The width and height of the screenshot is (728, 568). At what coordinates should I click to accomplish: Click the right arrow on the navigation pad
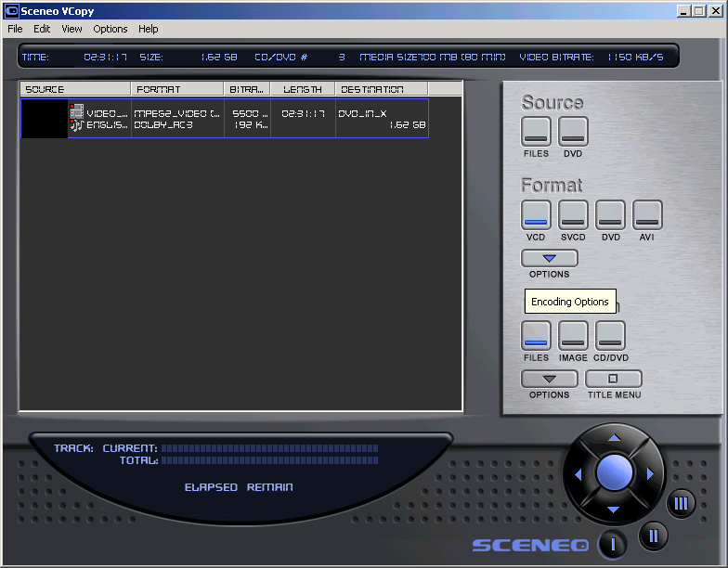[x=650, y=474]
